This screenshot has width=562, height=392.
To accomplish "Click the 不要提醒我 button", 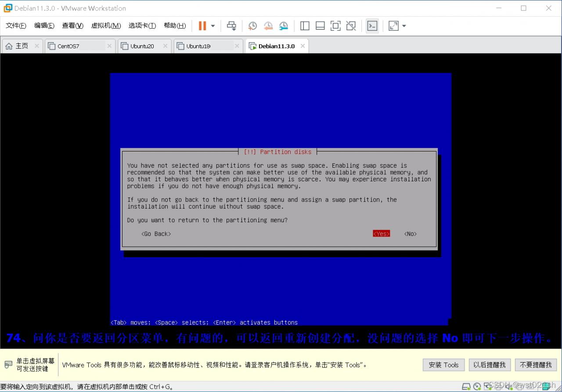I will coord(536,365).
